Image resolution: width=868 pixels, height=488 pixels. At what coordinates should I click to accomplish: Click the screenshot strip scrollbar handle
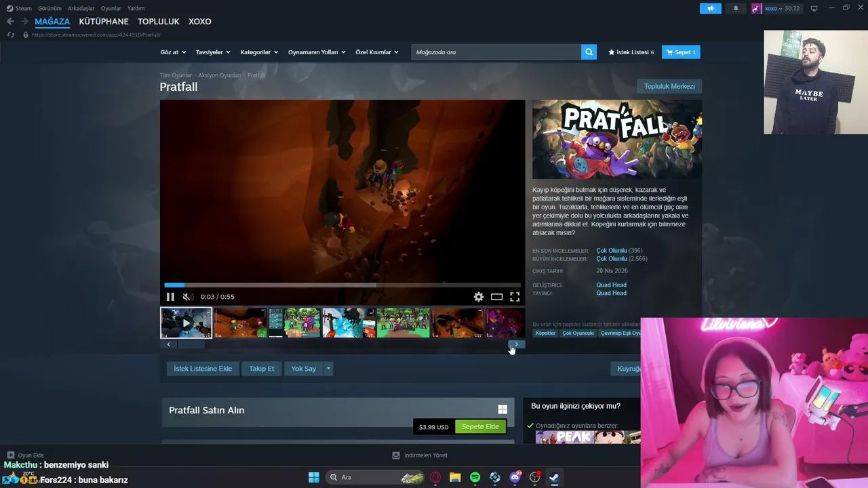click(x=191, y=344)
